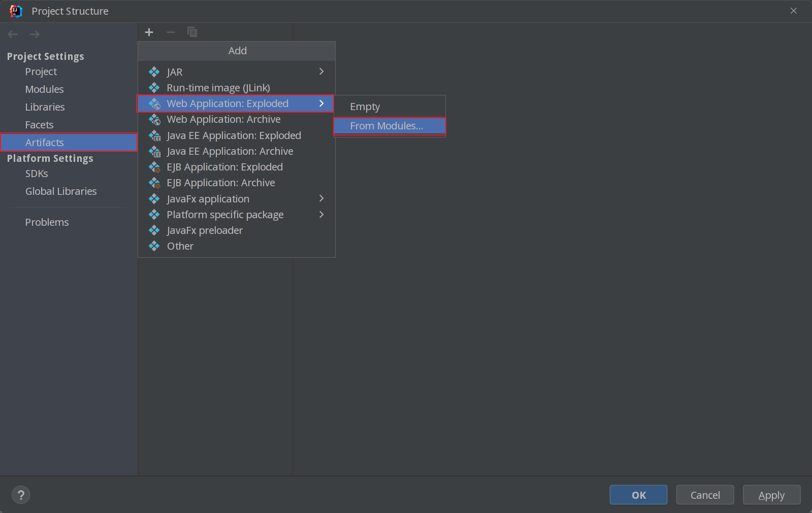
Task: Click the Apply button
Action: click(x=771, y=495)
